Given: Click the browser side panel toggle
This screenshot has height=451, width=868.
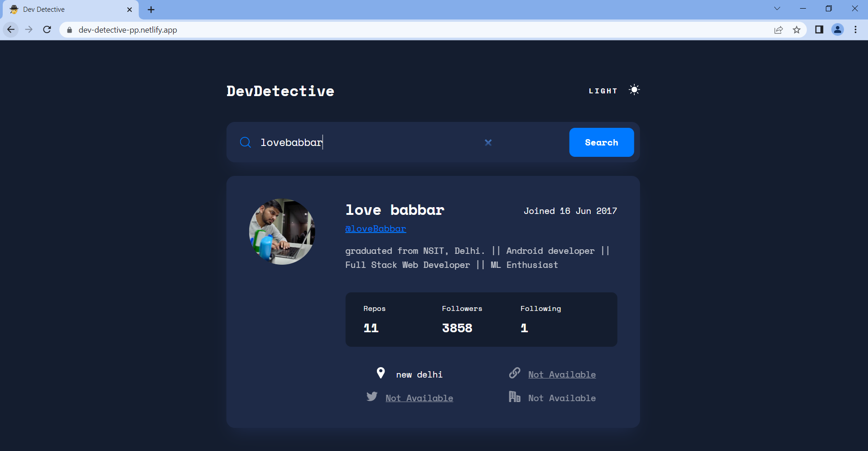Looking at the screenshot, I should [819, 29].
